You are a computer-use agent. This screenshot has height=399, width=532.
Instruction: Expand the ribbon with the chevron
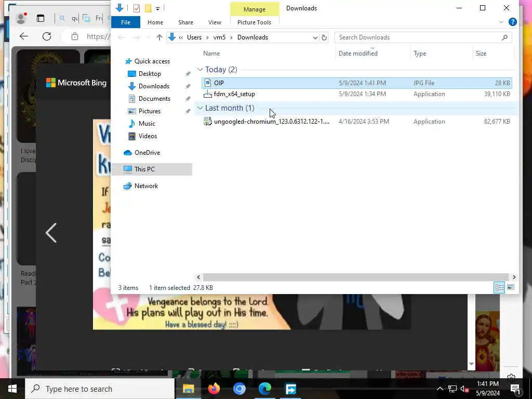coord(501,22)
